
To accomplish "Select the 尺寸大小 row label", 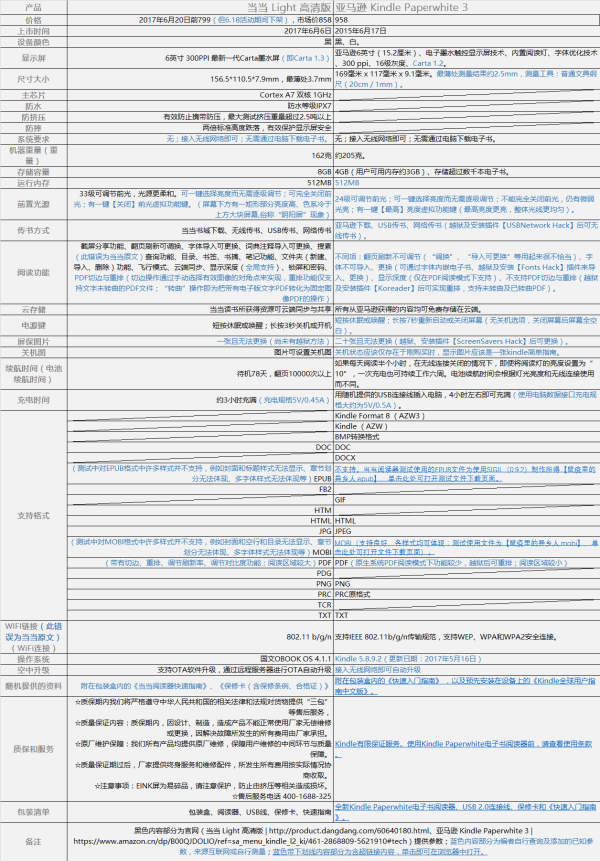I will (x=33, y=79).
